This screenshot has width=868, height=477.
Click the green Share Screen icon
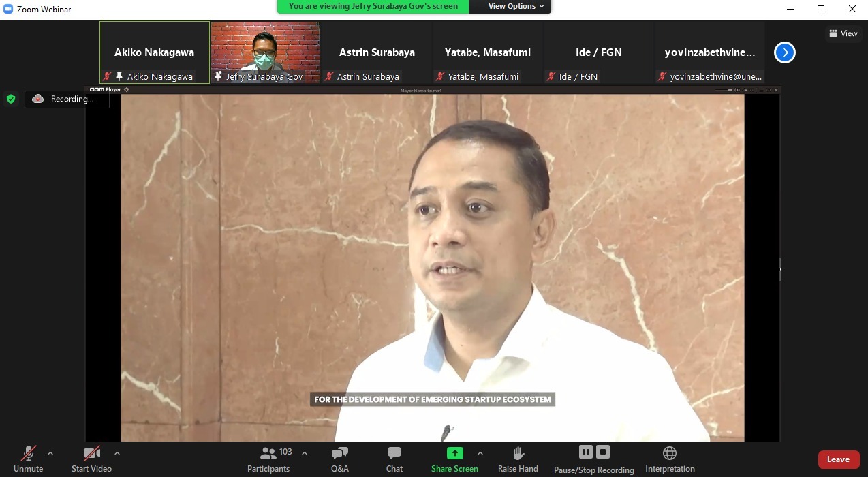pos(454,453)
